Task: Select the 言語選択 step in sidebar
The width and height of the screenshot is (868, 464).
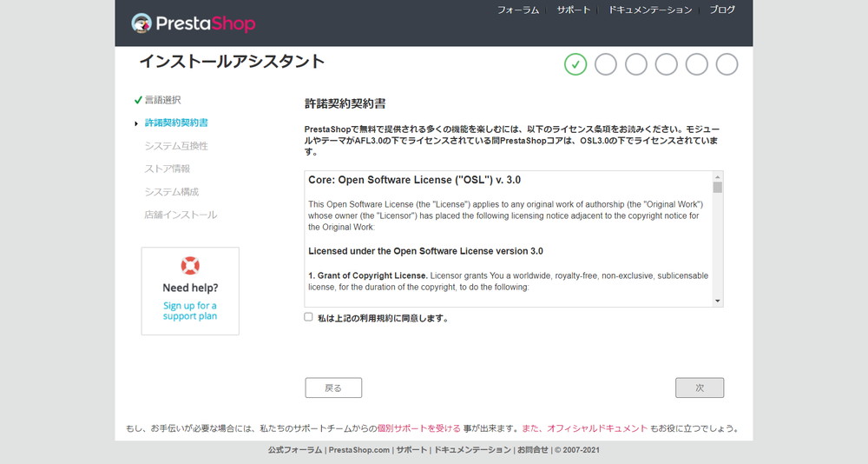Action: pos(163,100)
